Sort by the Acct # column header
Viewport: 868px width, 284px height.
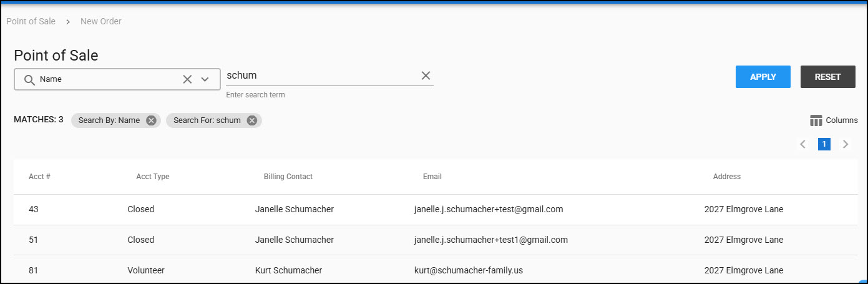[x=39, y=177]
